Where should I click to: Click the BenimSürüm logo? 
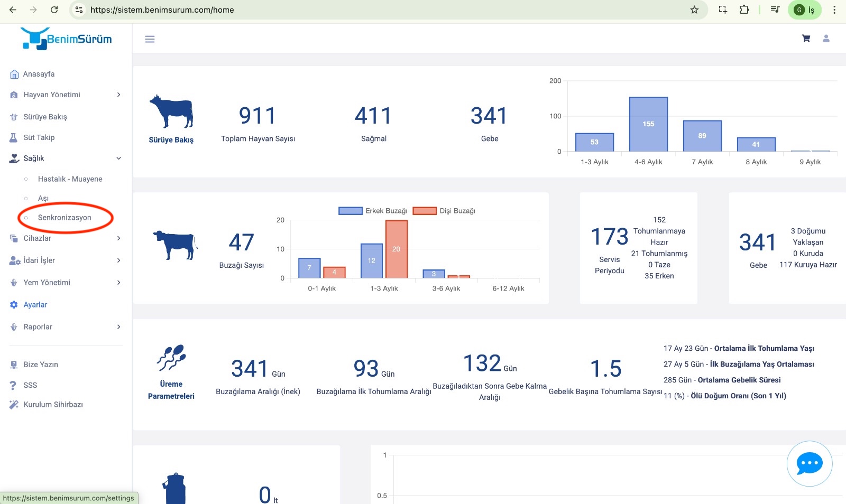click(x=66, y=39)
